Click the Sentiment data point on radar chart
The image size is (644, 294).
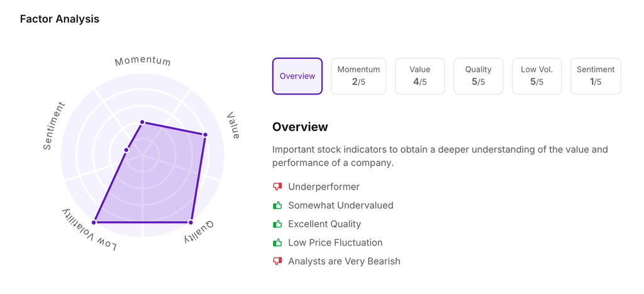point(126,150)
